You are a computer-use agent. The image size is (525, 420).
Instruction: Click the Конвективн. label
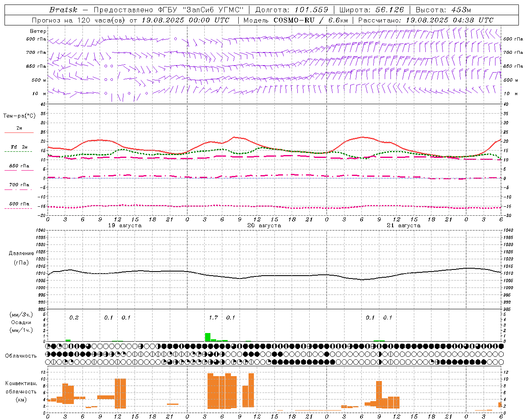(x=21, y=383)
